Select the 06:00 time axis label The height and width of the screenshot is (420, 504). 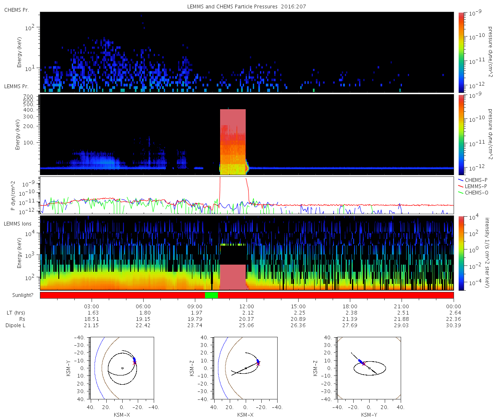point(143,306)
